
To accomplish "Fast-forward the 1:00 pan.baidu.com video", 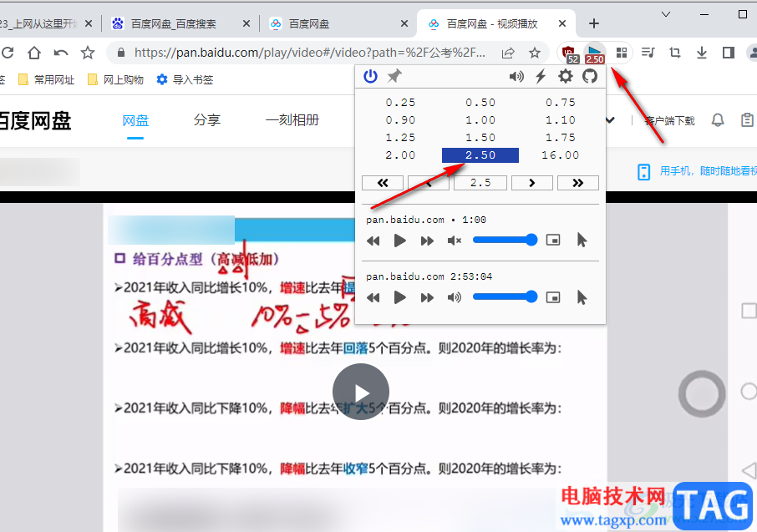I will coord(427,241).
